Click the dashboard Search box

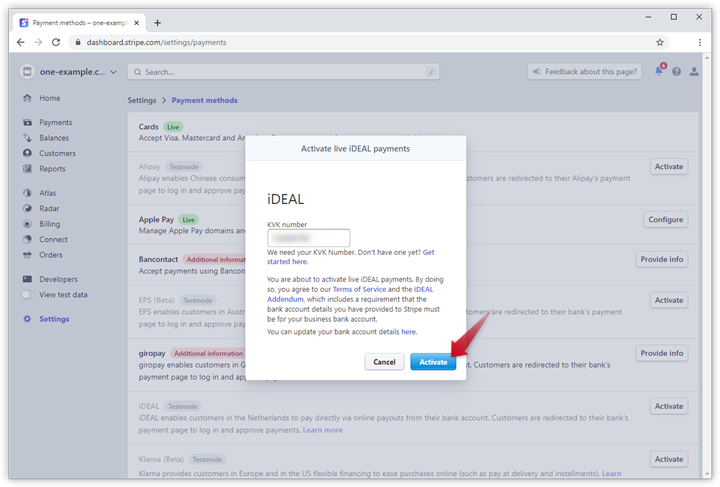coord(283,72)
